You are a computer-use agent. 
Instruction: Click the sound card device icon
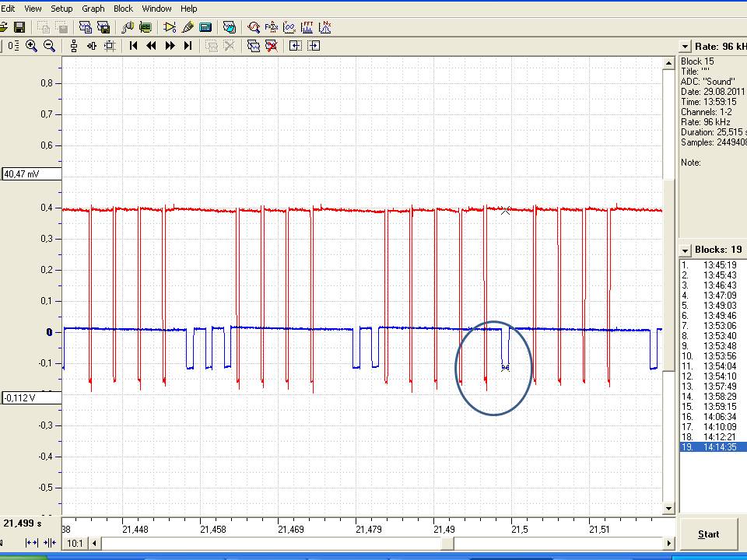[146, 27]
